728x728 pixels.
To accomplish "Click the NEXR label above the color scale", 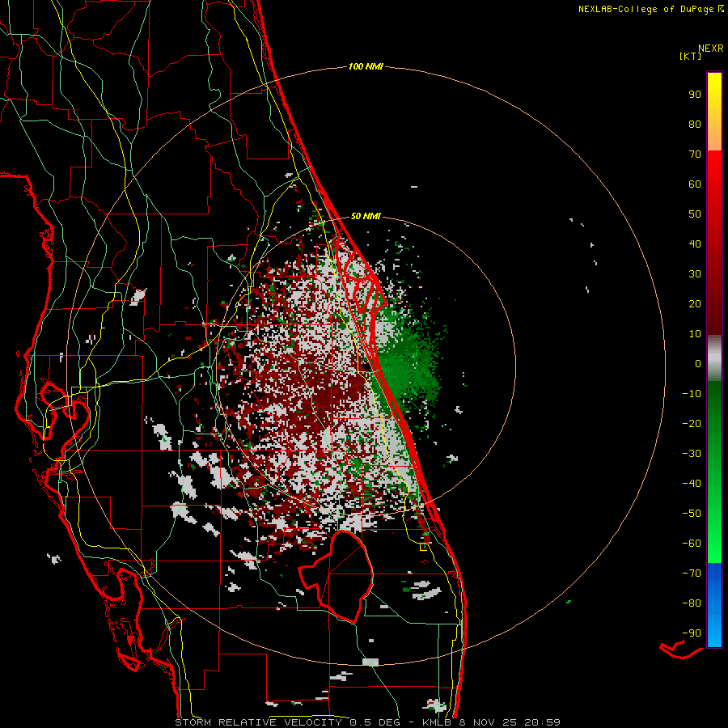I will tap(711, 49).
